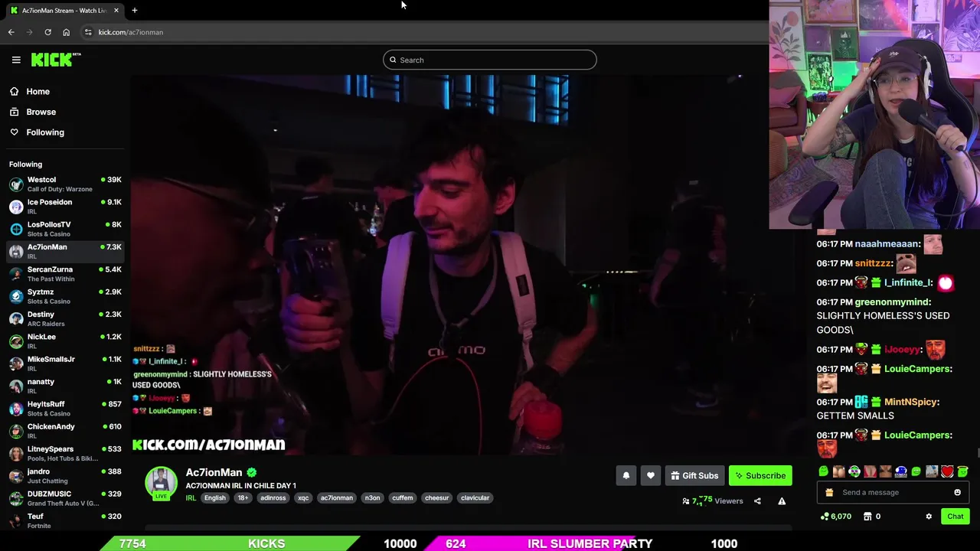Open Ice Poseidon channel

coord(64,207)
